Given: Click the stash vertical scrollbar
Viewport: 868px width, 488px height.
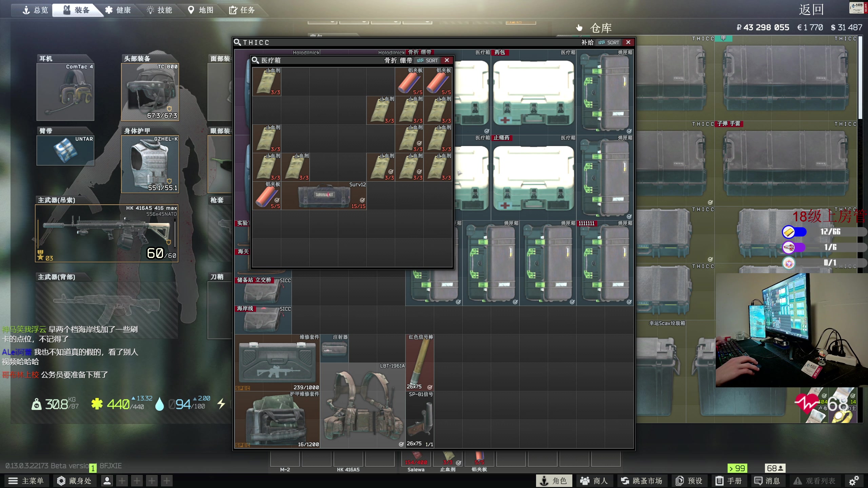Looking at the screenshot, I should (x=860, y=78).
